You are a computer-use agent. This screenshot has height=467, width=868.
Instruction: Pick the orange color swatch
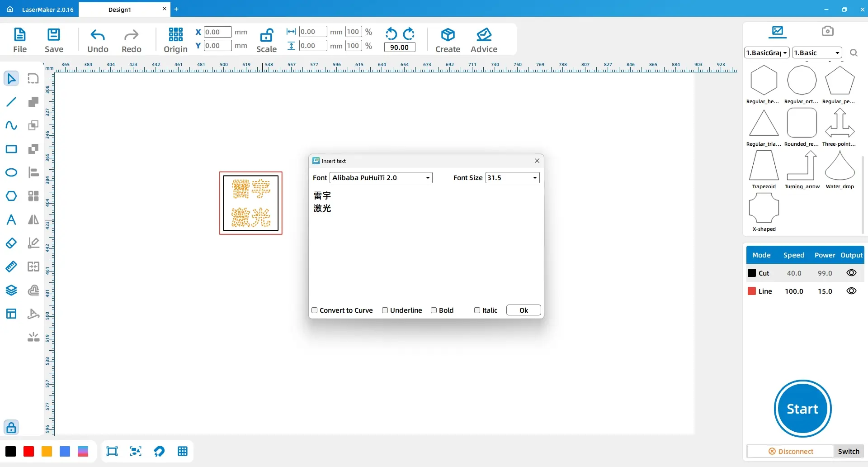[47, 451]
